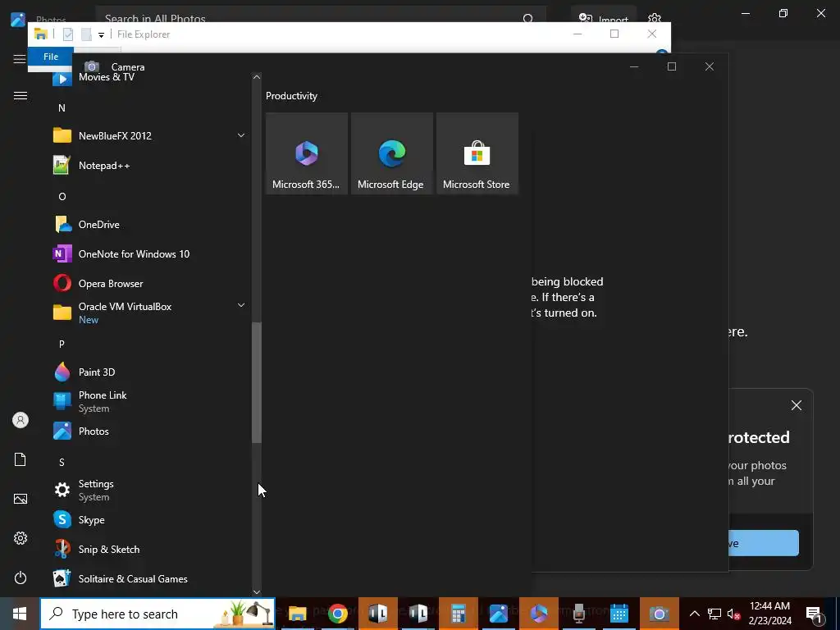
Task: Open the Photos window hamburger navigation menu
Action: [x=20, y=59]
